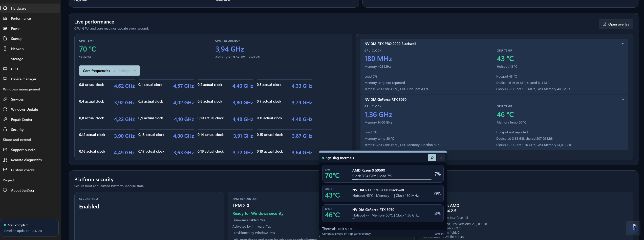The height and width of the screenshot is (240, 644).
Task: Click the 0,17 actual clock 3,63 GHz value
Action: click(183, 153)
